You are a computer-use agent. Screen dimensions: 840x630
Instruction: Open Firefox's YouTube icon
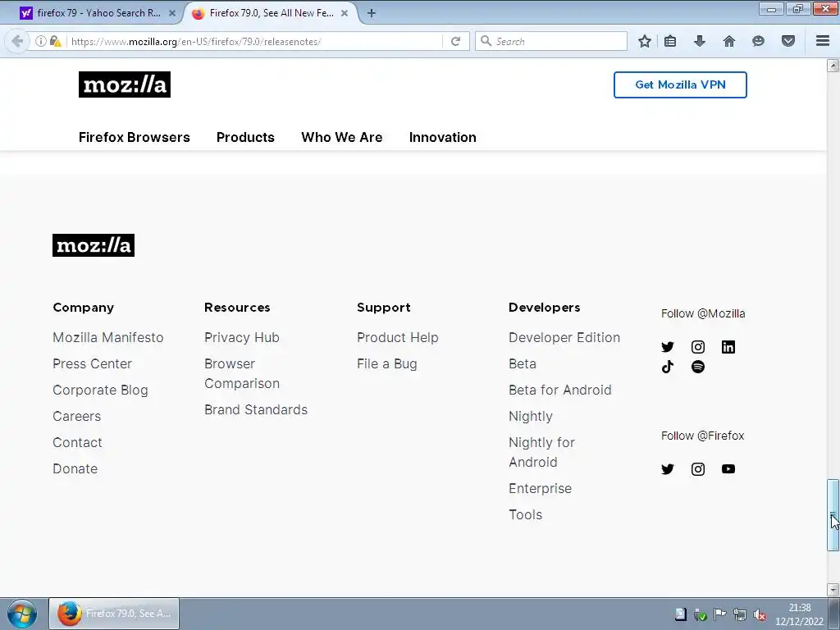(x=728, y=469)
